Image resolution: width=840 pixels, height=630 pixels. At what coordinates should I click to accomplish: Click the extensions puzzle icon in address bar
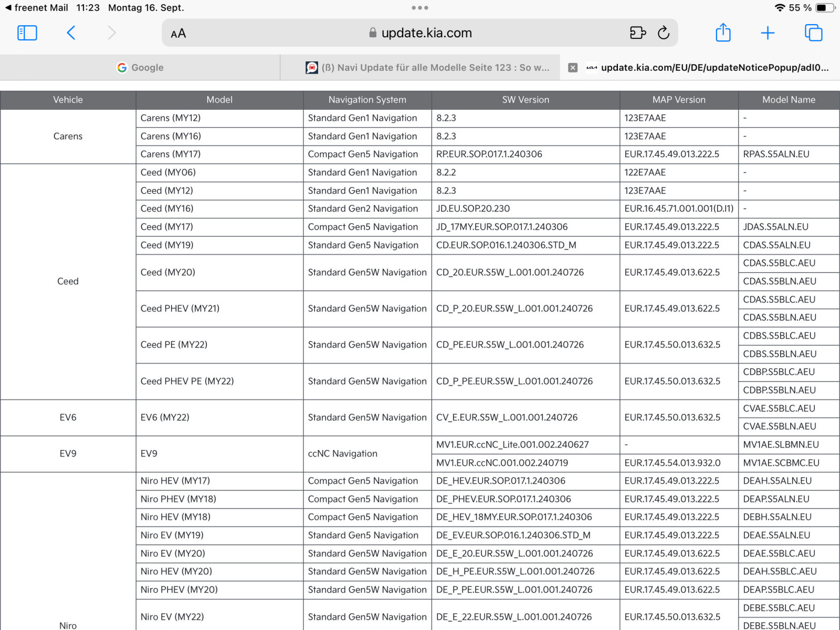[x=637, y=33]
